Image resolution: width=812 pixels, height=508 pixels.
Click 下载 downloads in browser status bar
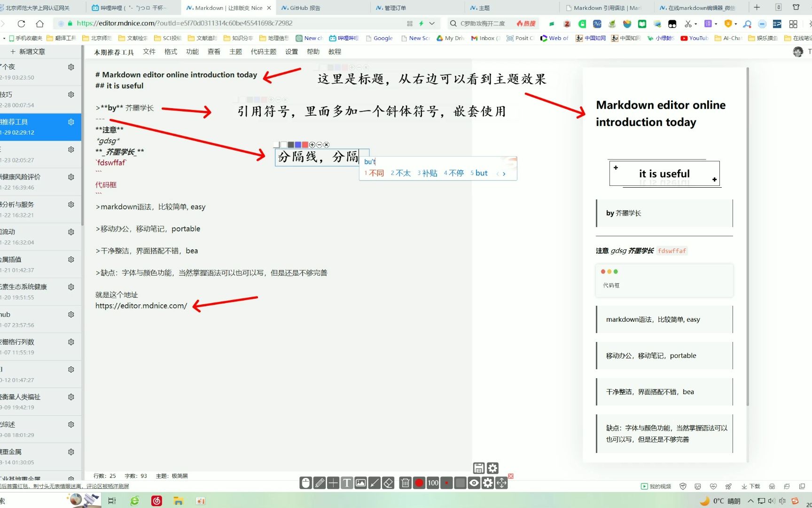[750, 486]
